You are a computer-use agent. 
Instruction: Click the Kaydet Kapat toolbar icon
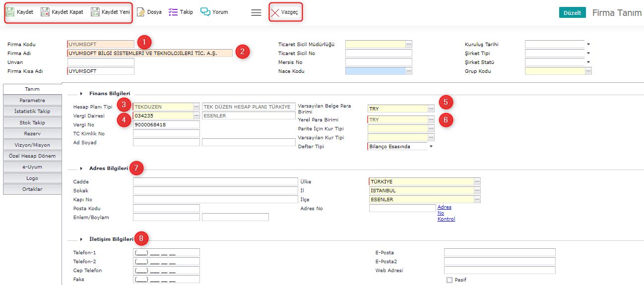pos(45,12)
